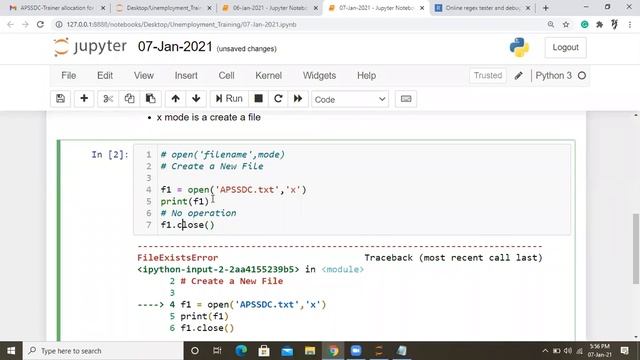Viewport: 640px width, 360px height.
Task: Paste cells below icon
Action: (151, 99)
